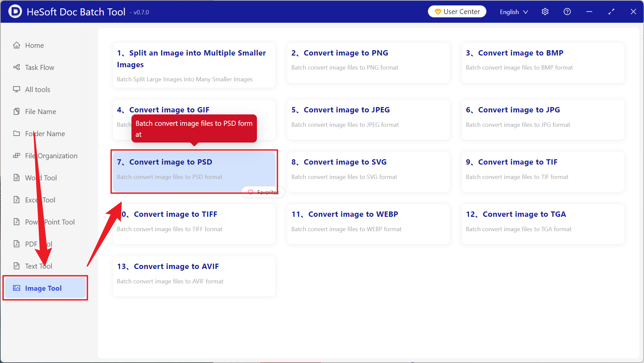Open settings gear icon
644x363 pixels.
click(x=545, y=12)
